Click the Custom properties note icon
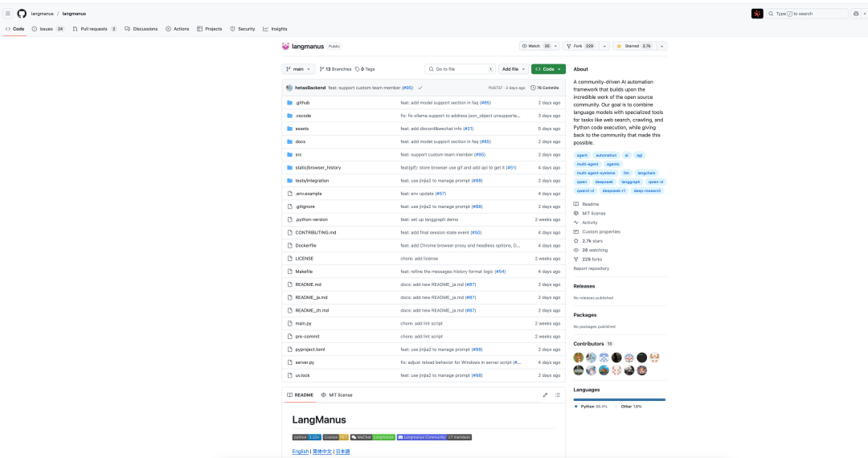This screenshot has height=458, width=868. click(575, 231)
